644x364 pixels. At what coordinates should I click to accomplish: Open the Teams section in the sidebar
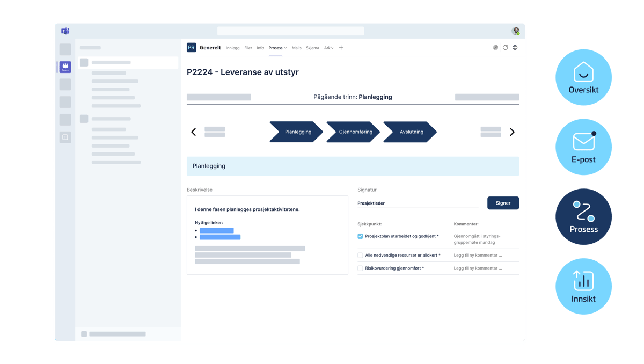pyautogui.click(x=65, y=67)
